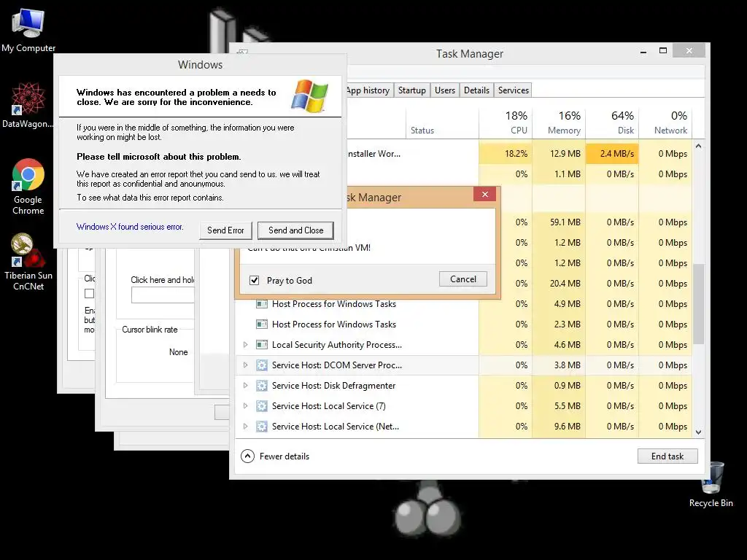Click the Service Host: Disk Defragmenter gear icon
Image resolution: width=747 pixels, height=560 pixels.
262,386
